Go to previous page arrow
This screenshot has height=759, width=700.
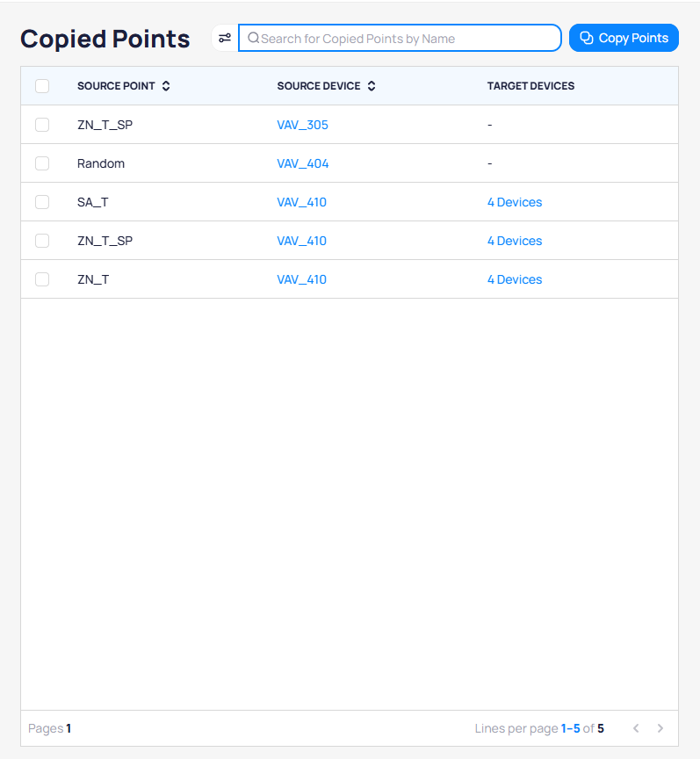(x=636, y=728)
